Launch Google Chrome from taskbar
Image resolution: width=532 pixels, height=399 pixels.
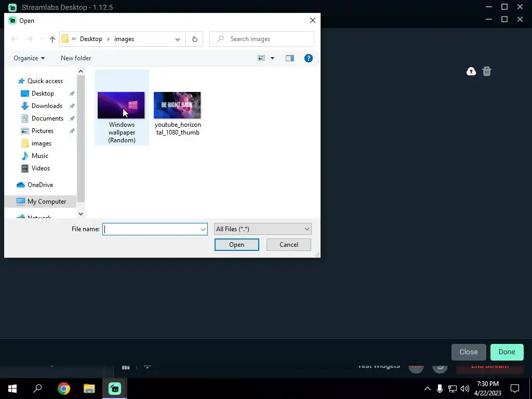[x=64, y=389]
